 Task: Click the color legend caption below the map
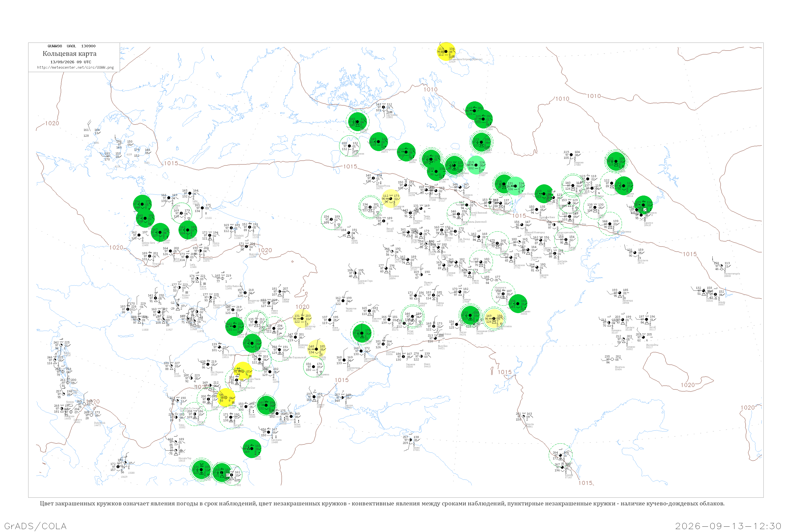(x=382, y=504)
